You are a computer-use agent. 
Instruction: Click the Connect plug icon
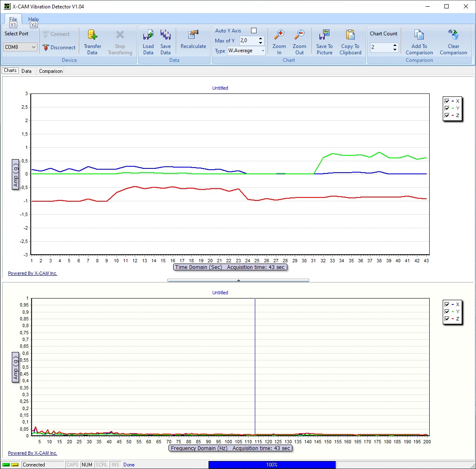pos(46,34)
